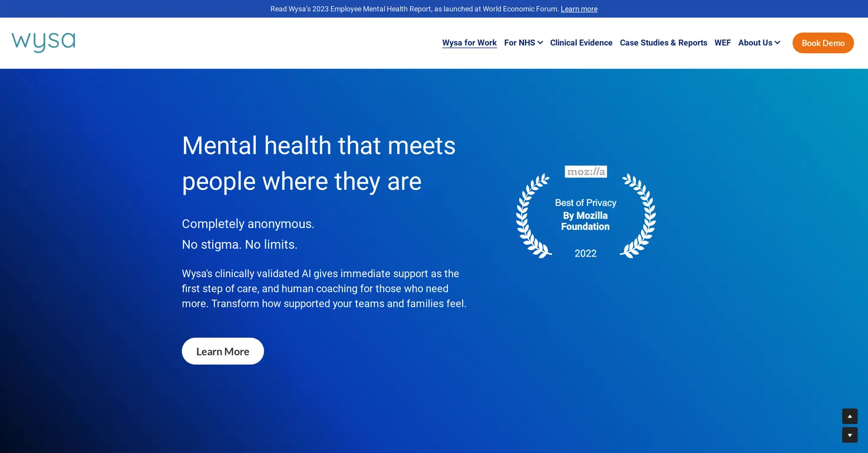Click the scroll up arrow button
Screen dimensions: 868x453
tap(850, 416)
